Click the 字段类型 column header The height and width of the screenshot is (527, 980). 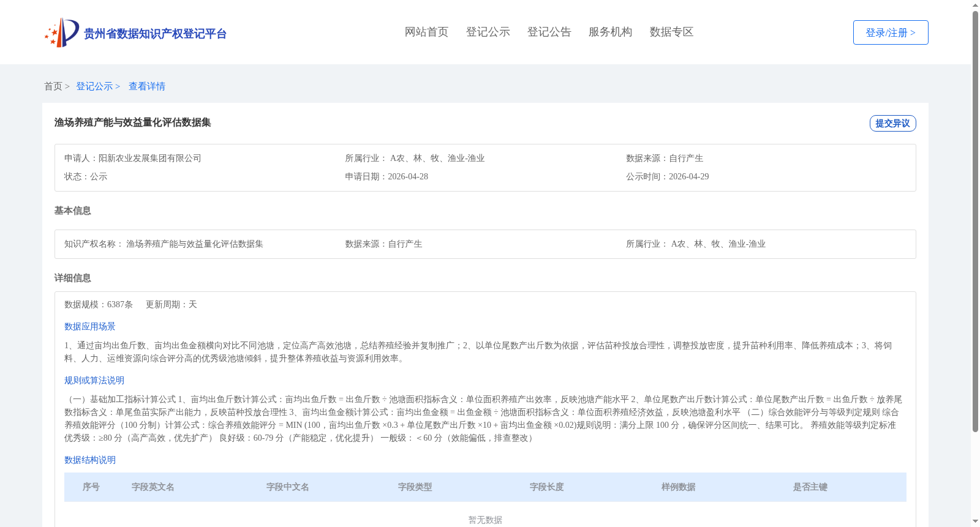click(x=415, y=487)
